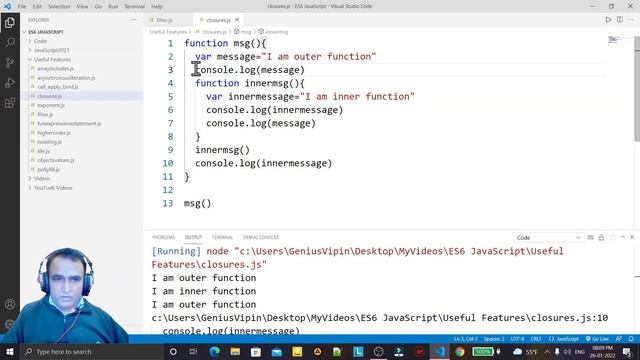
Task: Open arrayincludes.js file
Action: (x=56, y=69)
